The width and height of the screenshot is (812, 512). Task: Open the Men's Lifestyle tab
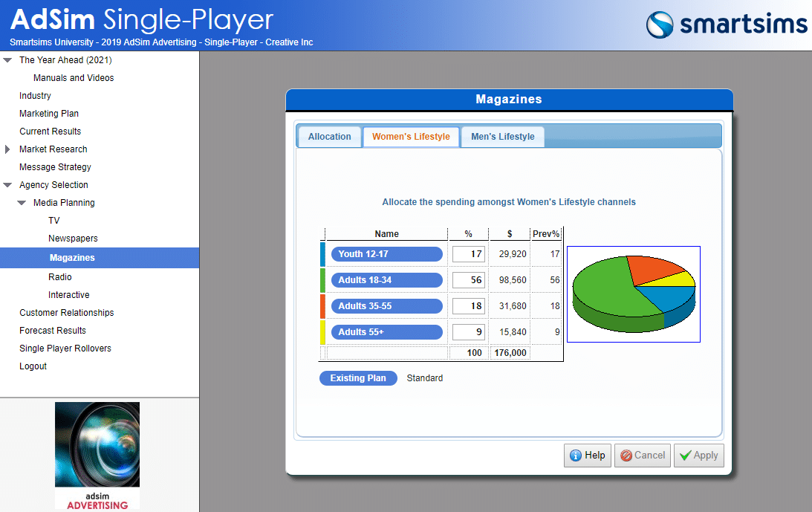tap(502, 137)
